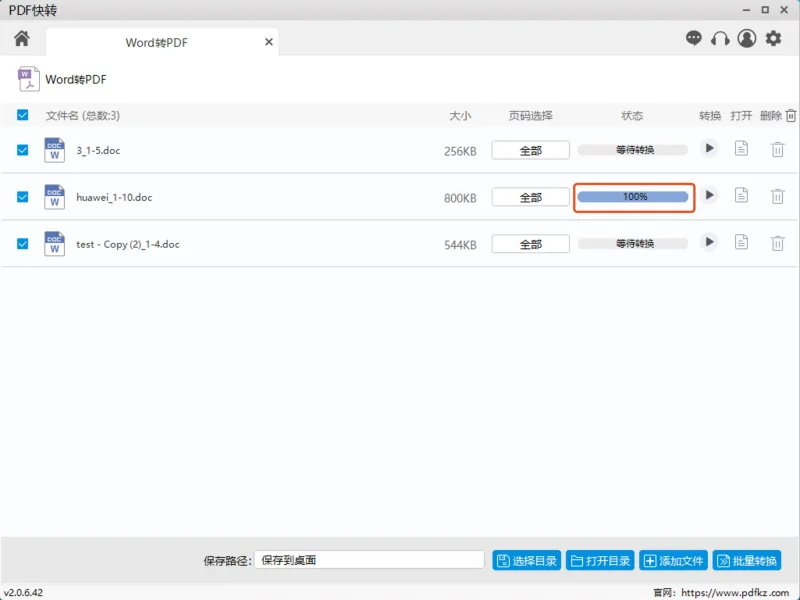Click the 页码选择 column header
Viewport: 800px width, 600px height.
pos(531,116)
